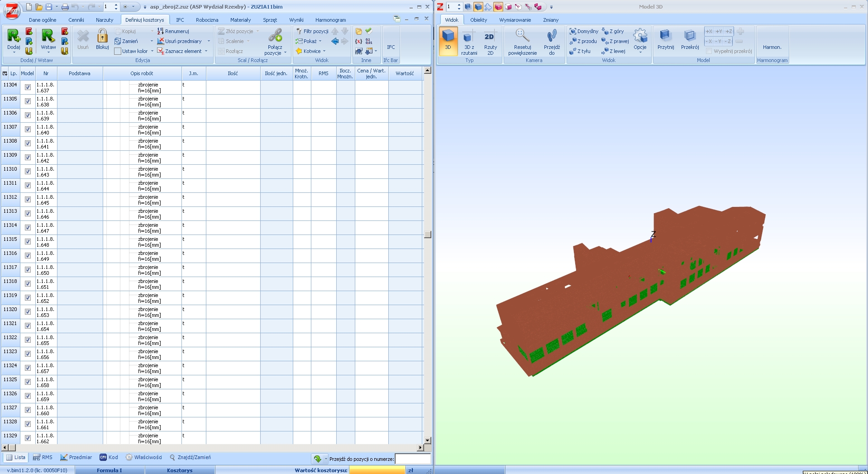This screenshot has height=474, width=868.
Task: Select the Przekrój section tool
Action: [x=689, y=36]
